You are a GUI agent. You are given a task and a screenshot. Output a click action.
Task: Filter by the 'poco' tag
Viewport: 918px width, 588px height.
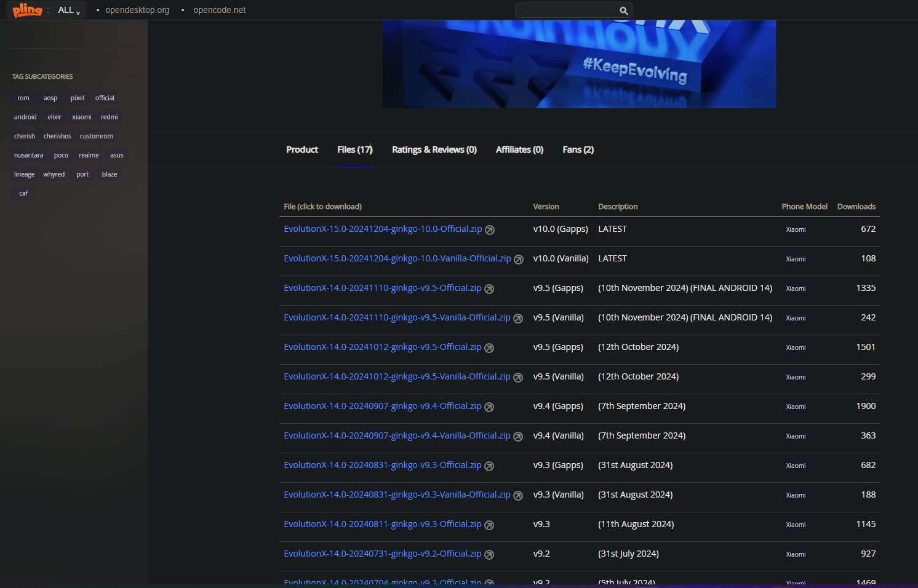[61, 156]
